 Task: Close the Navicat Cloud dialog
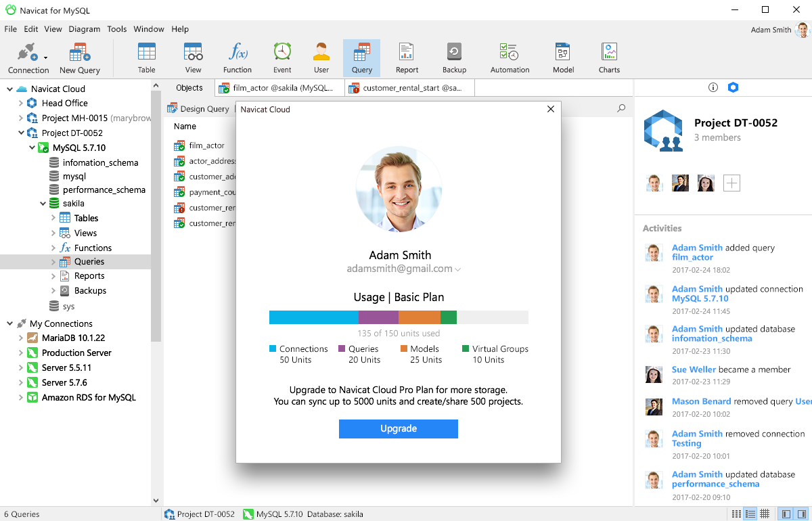(x=550, y=110)
